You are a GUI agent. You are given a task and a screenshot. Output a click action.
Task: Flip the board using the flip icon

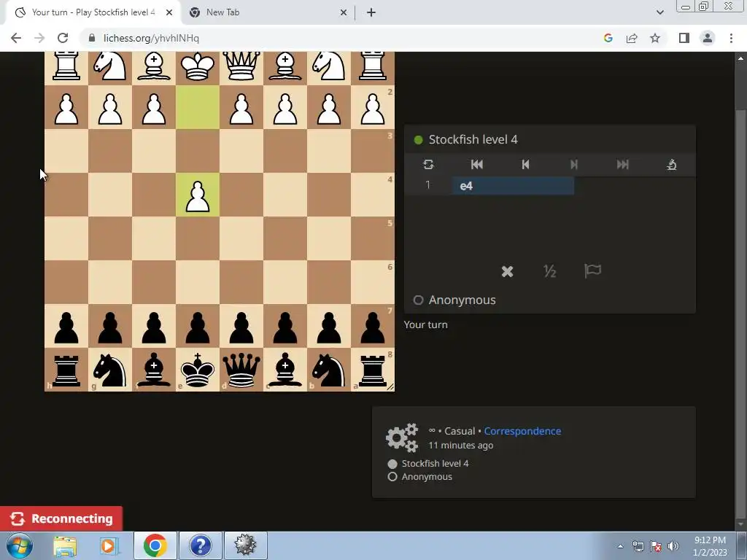click(427, 165)
